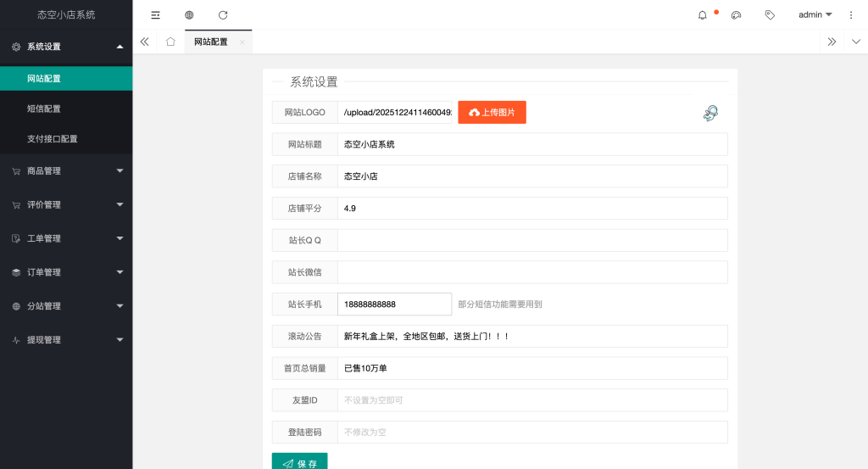Click the 分站管理 globe icon
Viewport: 868px width, 469px height.
tap(16, 306)
